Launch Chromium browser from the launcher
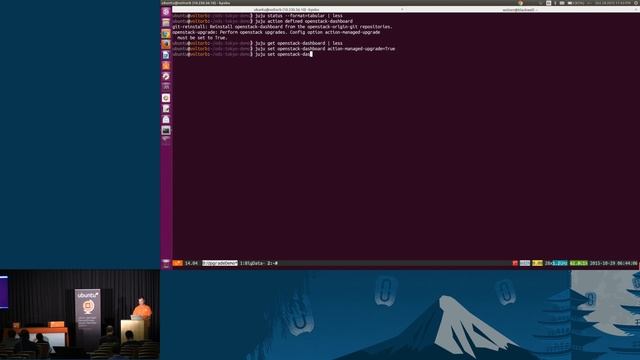Screen dimensions: 640x360 pos(166,33)
